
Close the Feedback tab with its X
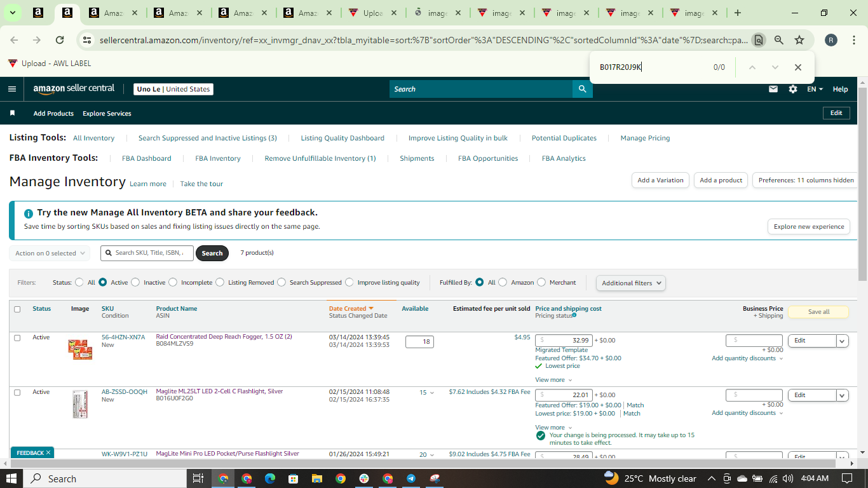pos(48,452)
